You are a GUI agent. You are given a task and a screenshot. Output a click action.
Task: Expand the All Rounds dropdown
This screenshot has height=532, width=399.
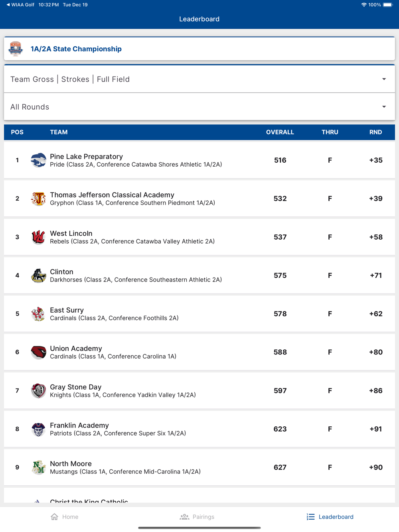[199, 107]
